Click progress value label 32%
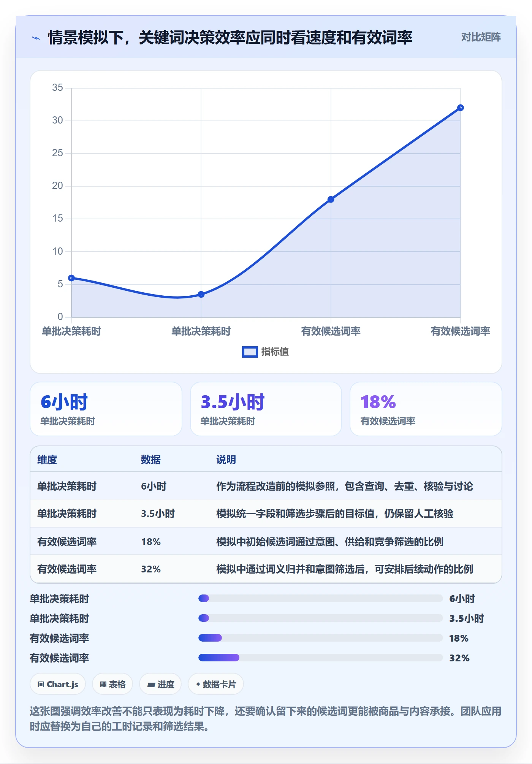Image resolution: width=532 pixels, height=764 pixels. click(x=459, y=658)
